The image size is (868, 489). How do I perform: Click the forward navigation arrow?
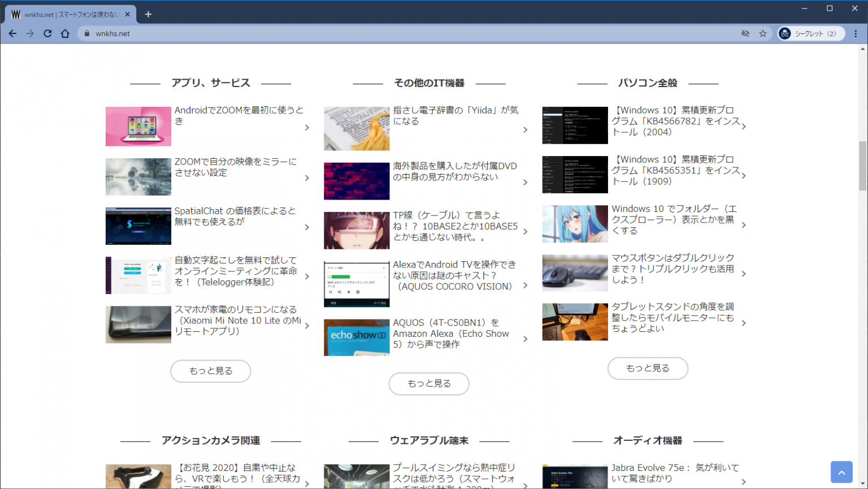tap(30, 33)
